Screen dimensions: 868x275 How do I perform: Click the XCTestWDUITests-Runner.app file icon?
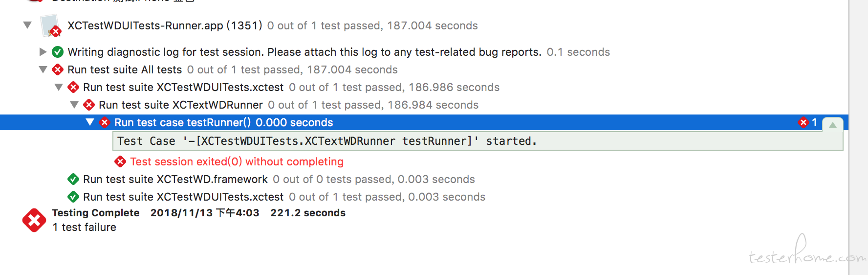(x=51, y=26)
